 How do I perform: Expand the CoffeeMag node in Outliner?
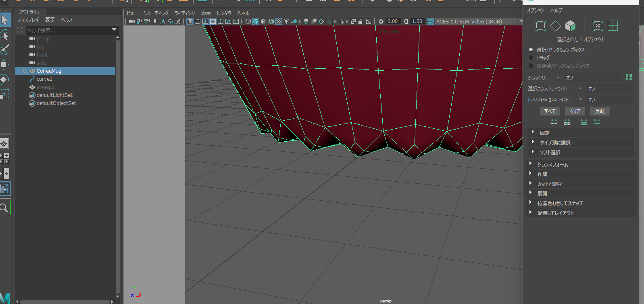[x=25, y=71]
